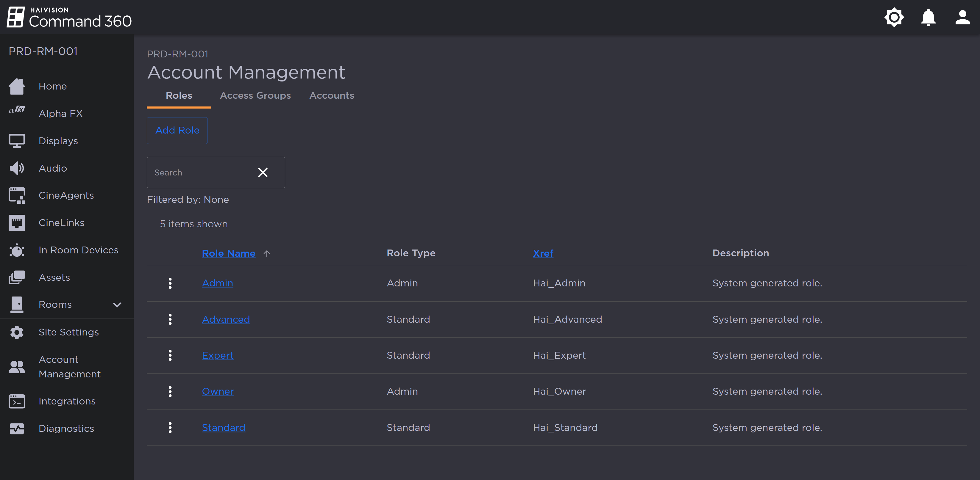Image resolution: width=980 pixels, height=480 pixels.
Task: Open the Home section in the sidebar
Action: pyautogui.click(x=52, y=86)
